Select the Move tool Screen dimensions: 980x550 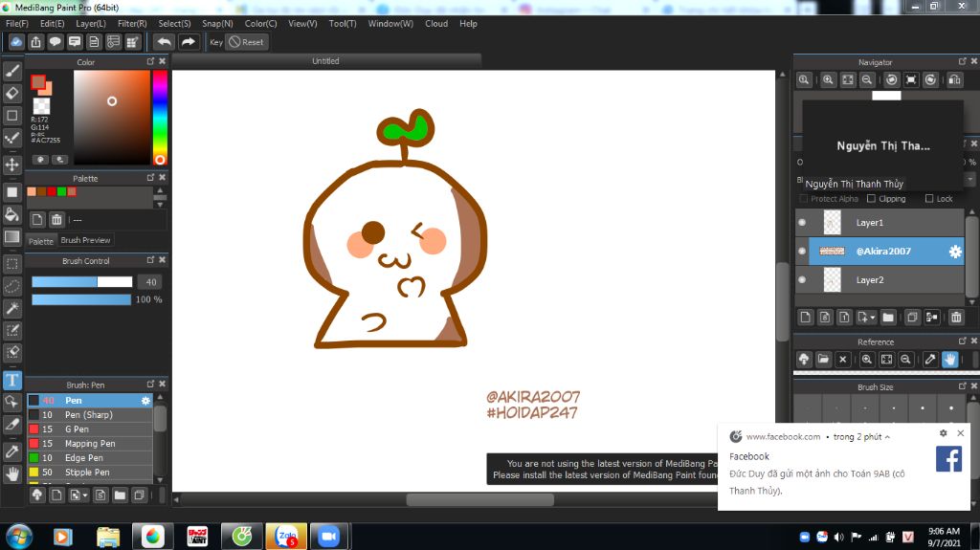coord(12,165)
